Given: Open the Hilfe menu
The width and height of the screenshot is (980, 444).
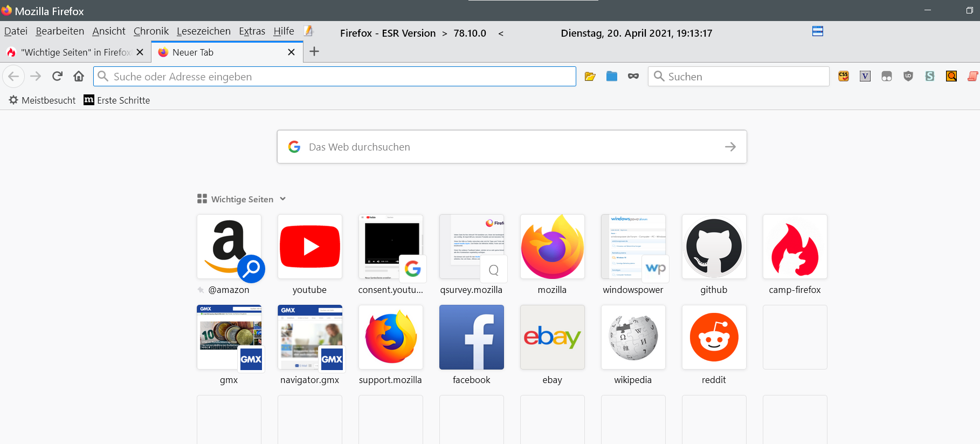Looking at the screenshot, I should (284, 31).
